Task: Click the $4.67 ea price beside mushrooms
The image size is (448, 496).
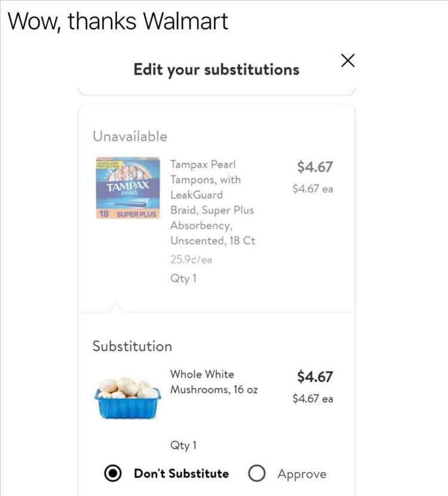Action: pos(312,398)
